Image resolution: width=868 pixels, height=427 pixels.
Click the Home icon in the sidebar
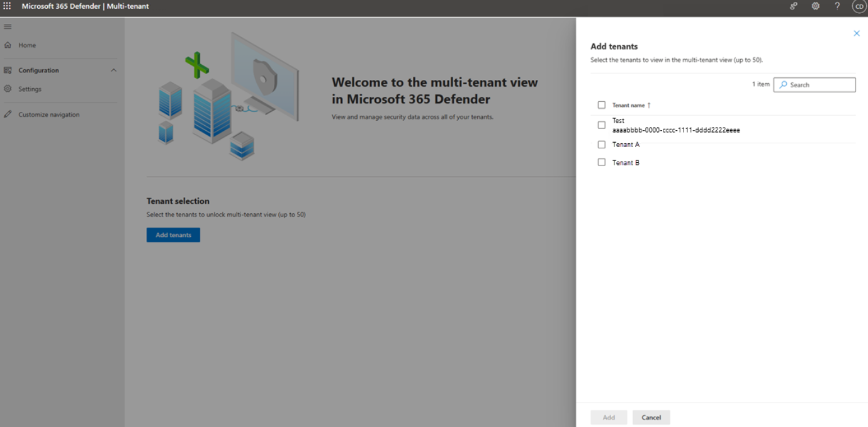click(x=8, y=45)
